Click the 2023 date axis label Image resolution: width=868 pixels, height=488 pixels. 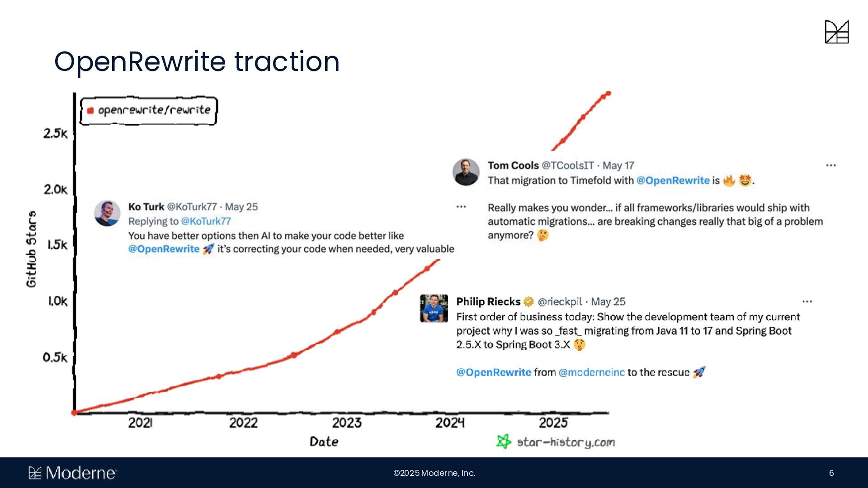347,423
